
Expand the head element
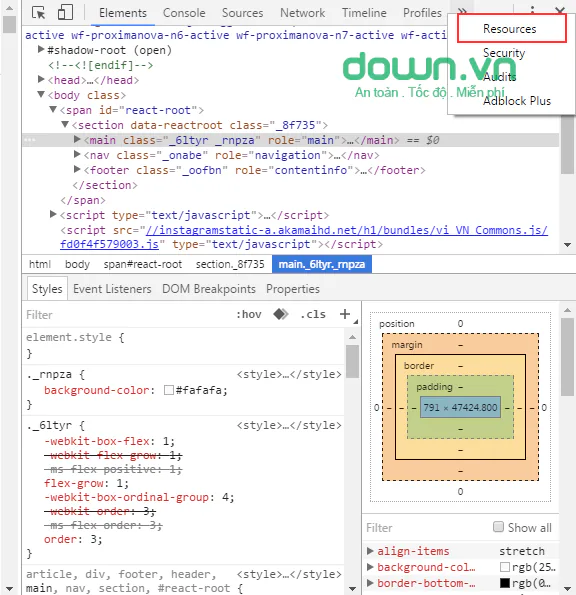coord(41,79)
